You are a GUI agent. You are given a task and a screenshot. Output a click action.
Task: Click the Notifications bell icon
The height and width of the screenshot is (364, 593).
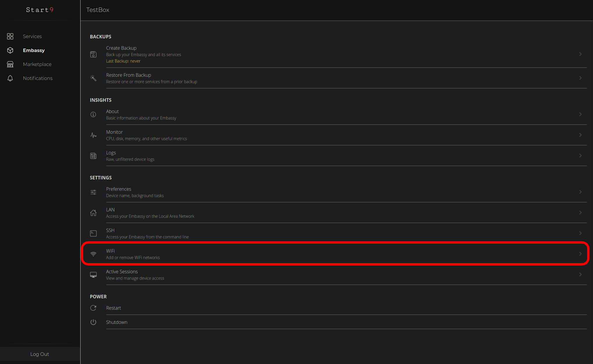coord(10,78)
